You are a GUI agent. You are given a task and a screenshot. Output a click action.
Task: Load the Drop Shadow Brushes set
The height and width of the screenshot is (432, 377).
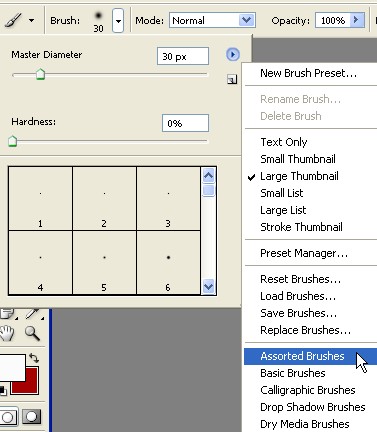click(313, 407)
